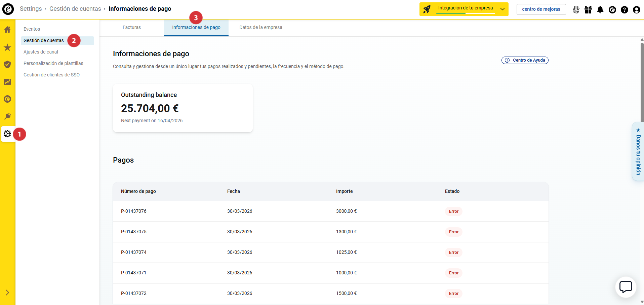Open the user profile avatar icon
This screenshot has height=305, width=644.
637,10
